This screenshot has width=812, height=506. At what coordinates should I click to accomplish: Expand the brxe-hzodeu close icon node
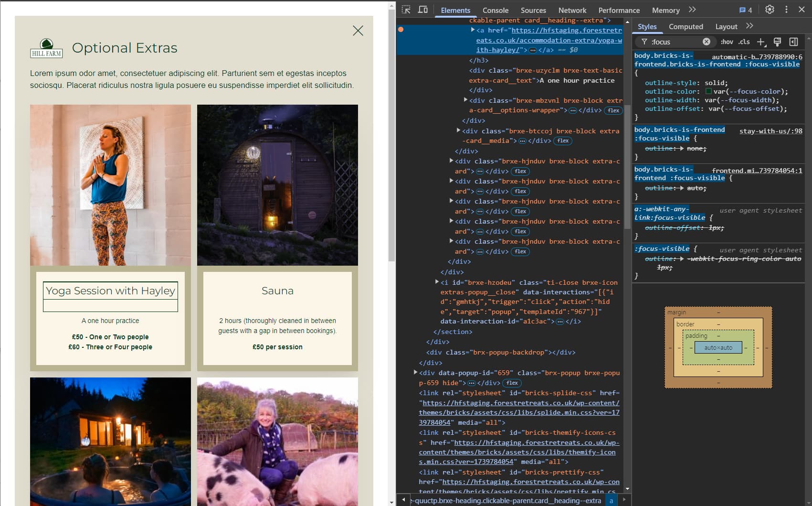pyautogui.click(x=437, y=282)
